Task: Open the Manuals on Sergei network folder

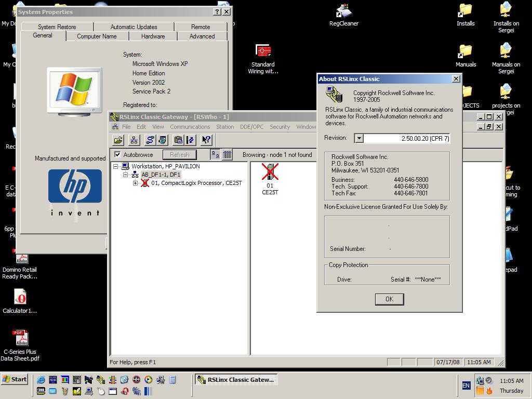Action: click(x=506, y=59)
